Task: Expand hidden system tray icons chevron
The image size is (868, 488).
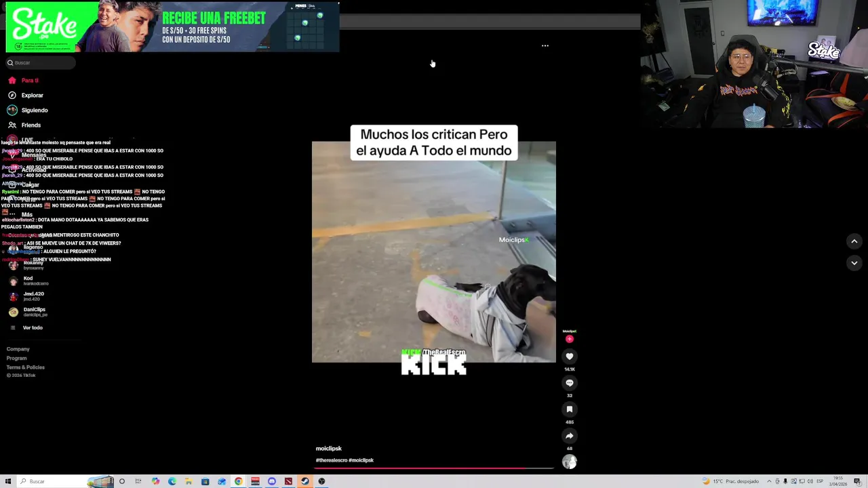Action: (x=769, y=481)
